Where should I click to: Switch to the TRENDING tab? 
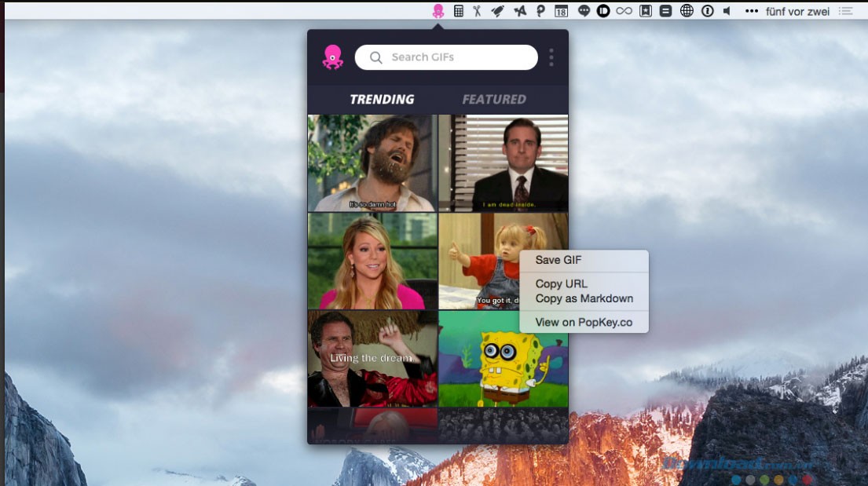coord(382,100)
